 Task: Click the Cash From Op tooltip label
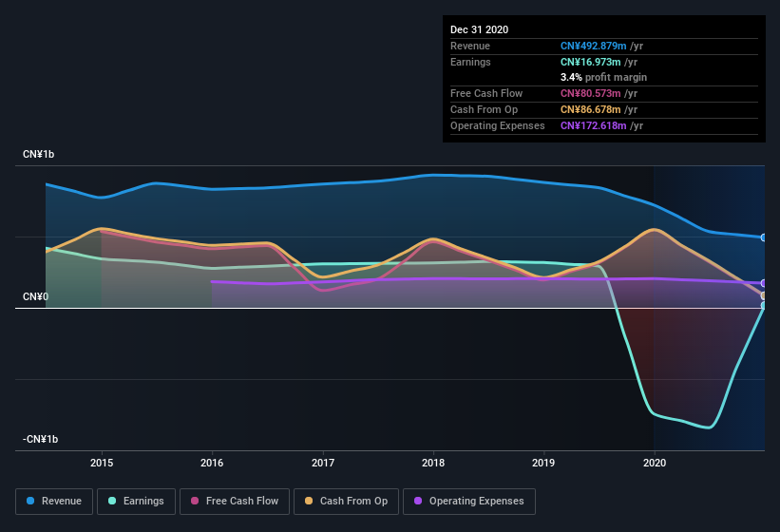(x=484, y=109)
